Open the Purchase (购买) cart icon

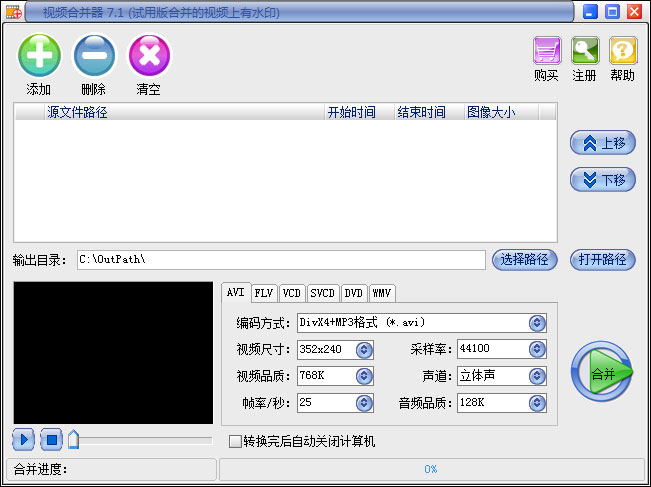[x=547, y=51]
